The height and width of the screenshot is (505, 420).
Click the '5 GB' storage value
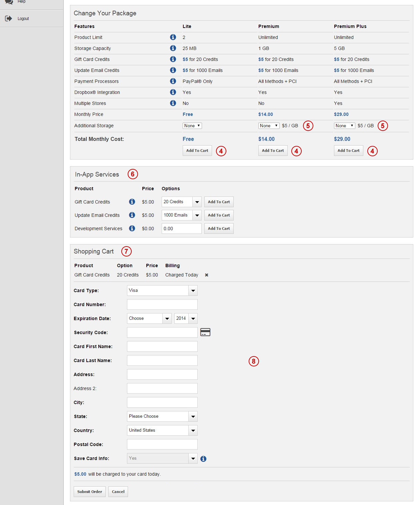pos(339,48)
